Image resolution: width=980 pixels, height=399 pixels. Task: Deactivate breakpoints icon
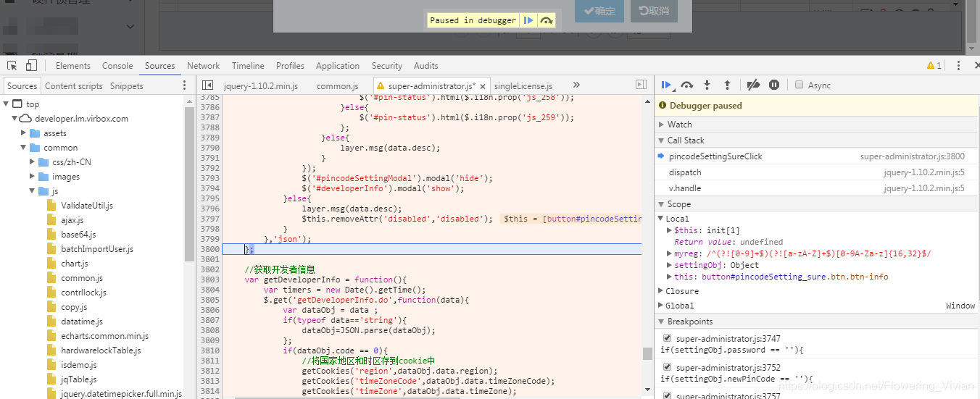point(753,85)
